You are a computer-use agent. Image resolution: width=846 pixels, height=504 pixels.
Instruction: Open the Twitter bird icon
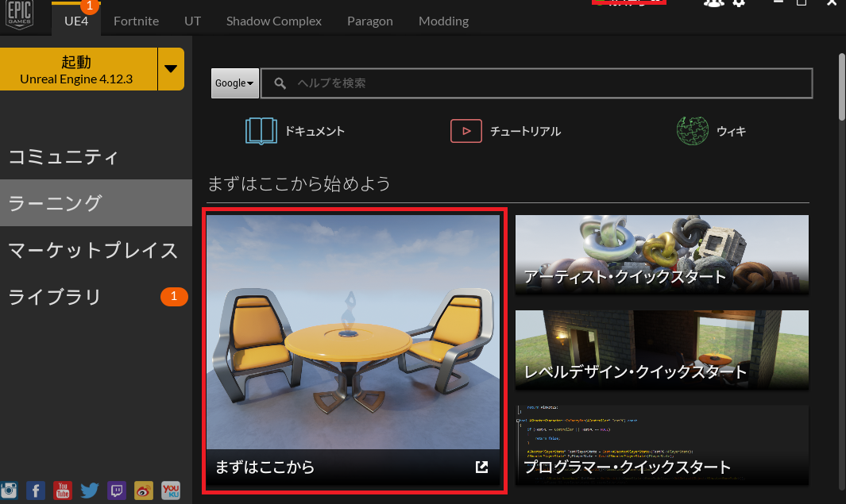point(90,491)
